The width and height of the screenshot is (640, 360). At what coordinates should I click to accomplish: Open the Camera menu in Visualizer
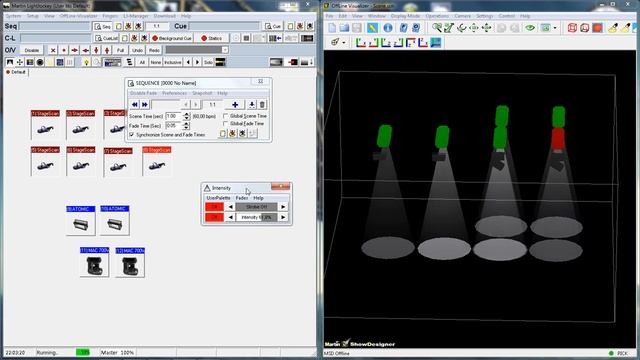click(x=462, y=16)
